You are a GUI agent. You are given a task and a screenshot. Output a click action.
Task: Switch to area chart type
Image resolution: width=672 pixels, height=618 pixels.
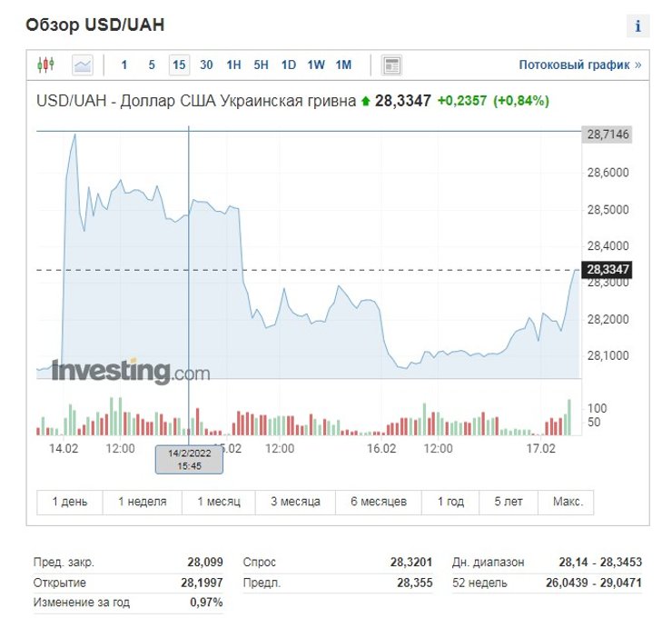83,65
